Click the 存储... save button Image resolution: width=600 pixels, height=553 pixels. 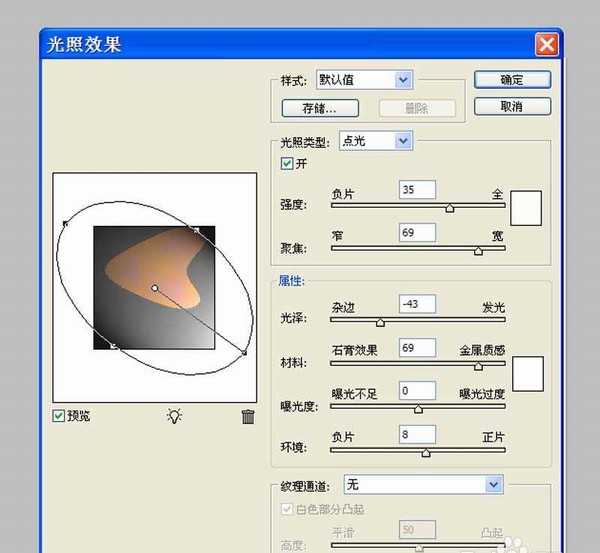pos(320,108)
